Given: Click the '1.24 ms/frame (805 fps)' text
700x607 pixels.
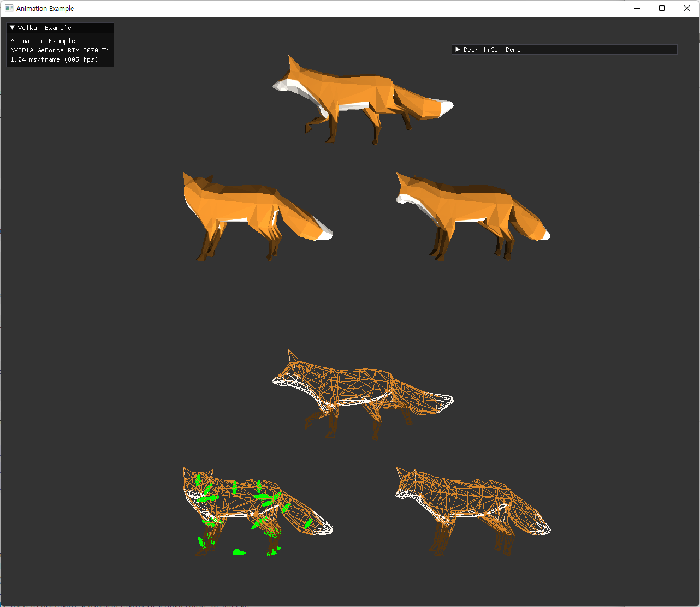Looking at the screenshot, I should [x=54, y=59].
